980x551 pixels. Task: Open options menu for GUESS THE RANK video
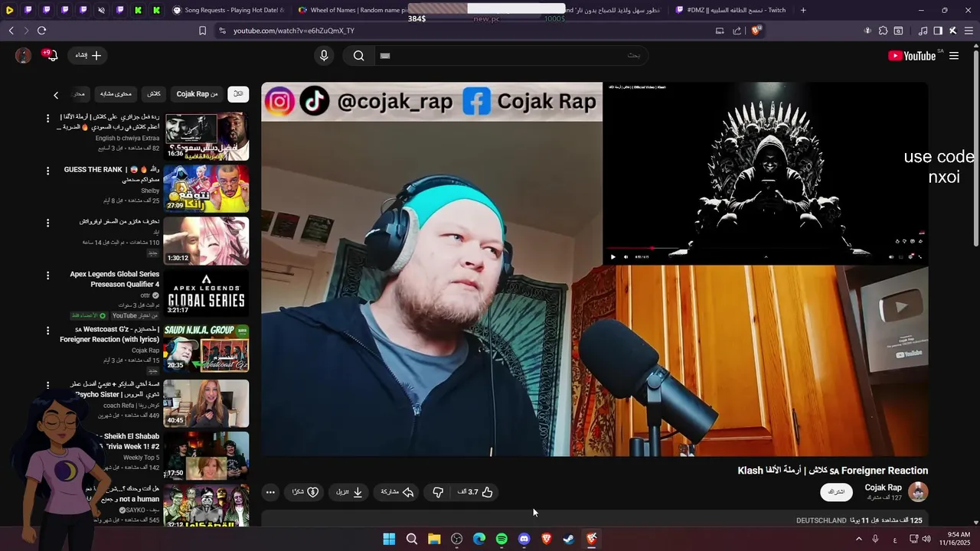coord(47,171)
